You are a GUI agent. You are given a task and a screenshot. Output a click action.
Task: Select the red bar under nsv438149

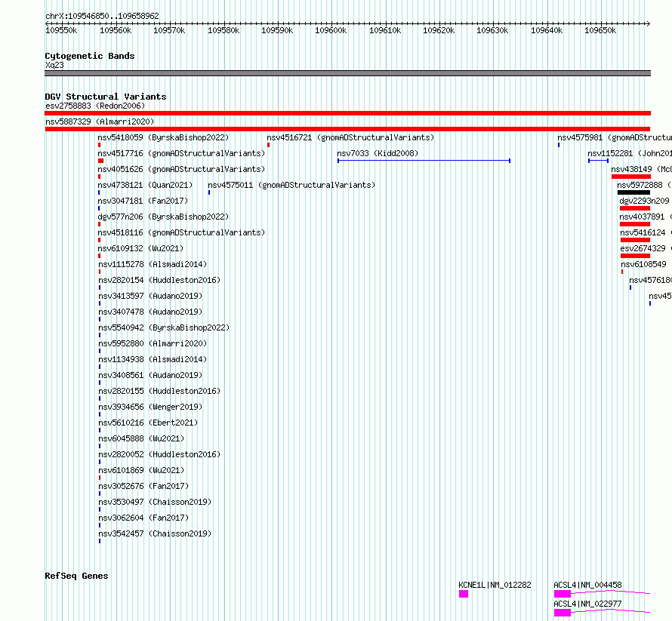coord(631,177)
